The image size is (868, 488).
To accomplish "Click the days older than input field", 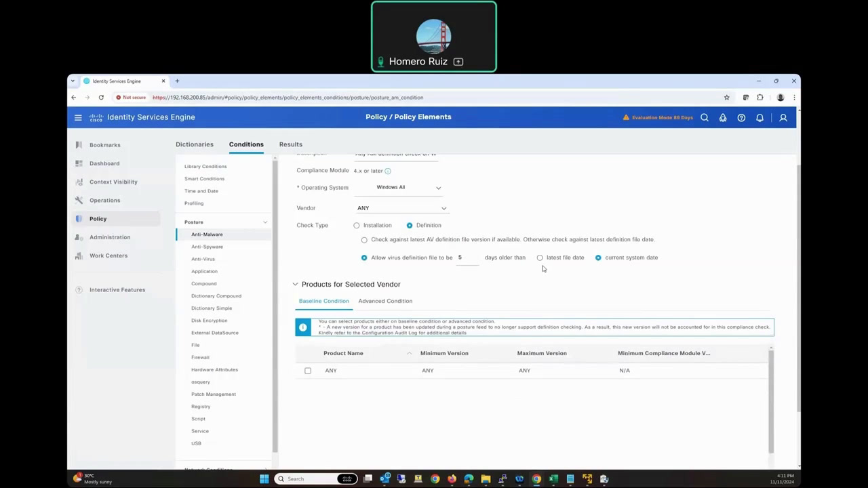I will (x=468, y=258).
